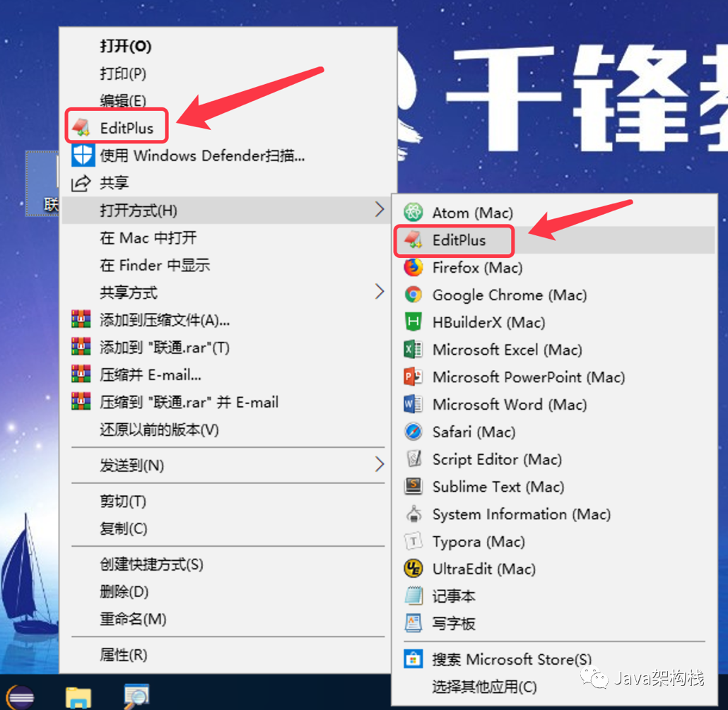This screenshot has width=728, height=710.
Task: Choose 删除(D) to delete the file
Action: (x=124, y=591)
